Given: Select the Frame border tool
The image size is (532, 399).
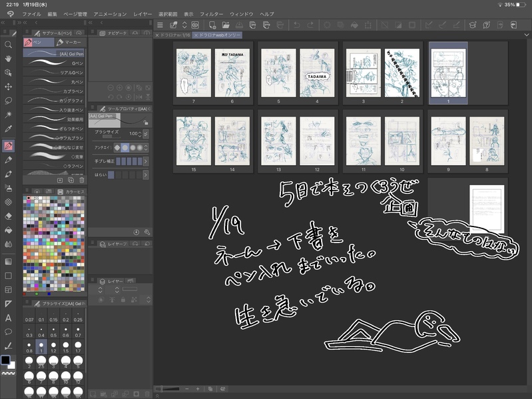Looking at the screenshot, I should pos(8,290).
